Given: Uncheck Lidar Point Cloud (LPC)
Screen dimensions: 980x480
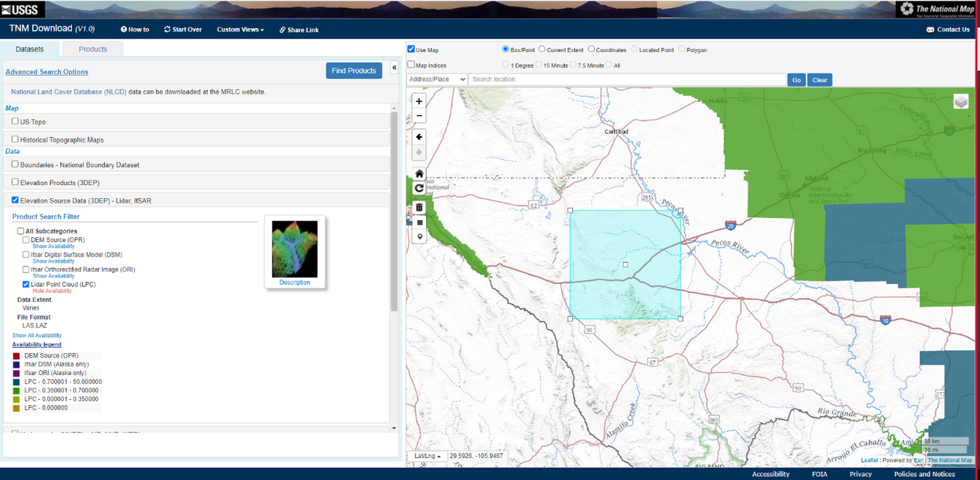Looking at the screenshot, I should pos(26,284).
